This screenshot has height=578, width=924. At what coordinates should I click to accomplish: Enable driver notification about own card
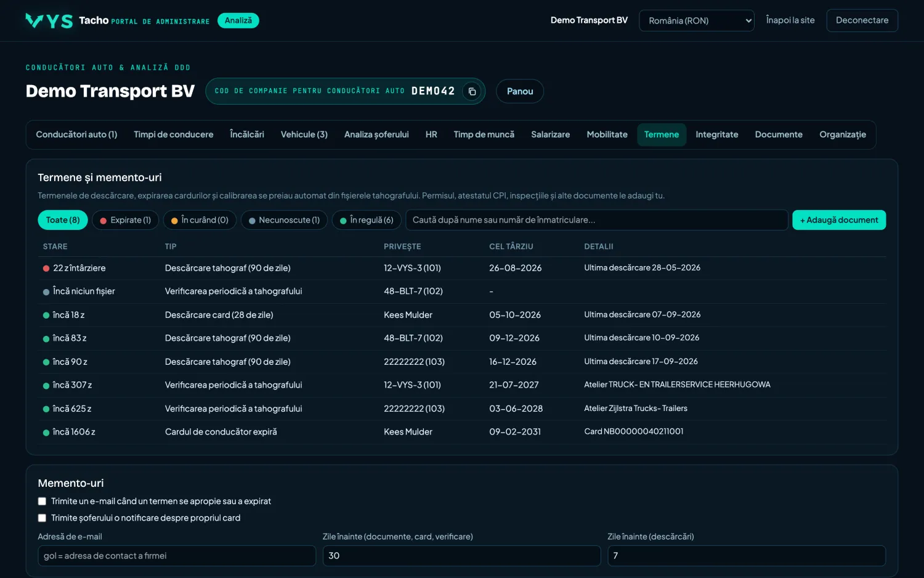[x=42, y=518]
